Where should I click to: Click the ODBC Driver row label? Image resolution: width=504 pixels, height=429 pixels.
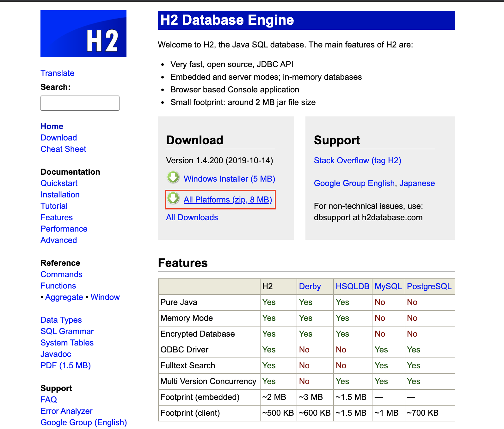click(184, 350)
